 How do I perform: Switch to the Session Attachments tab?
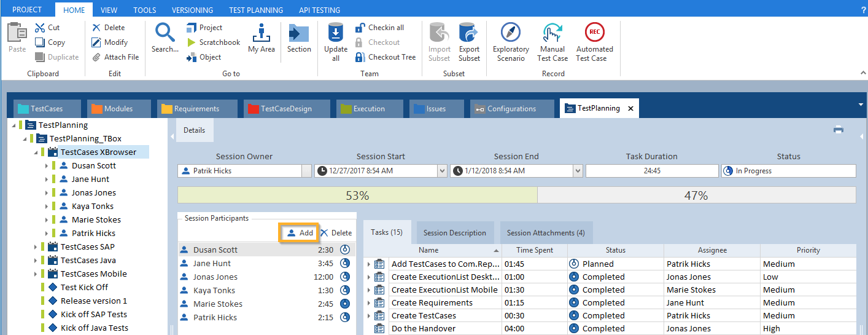coord(545,233)
